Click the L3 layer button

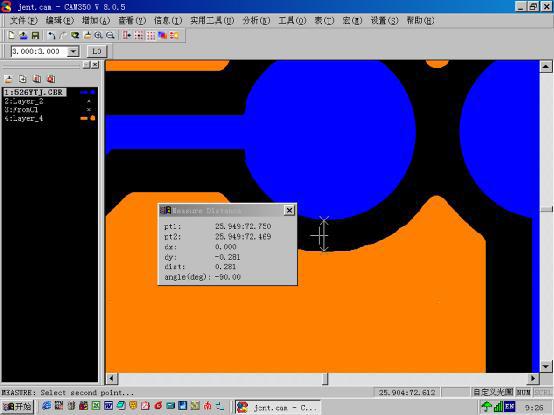pyautogui.click(x=96, y=52)
